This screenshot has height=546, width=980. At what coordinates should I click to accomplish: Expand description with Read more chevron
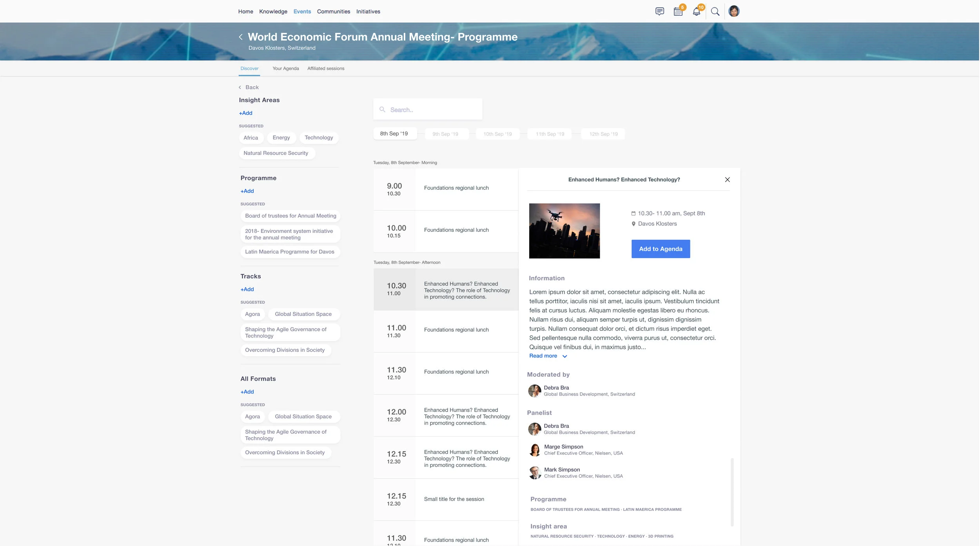tap(564, 356)
